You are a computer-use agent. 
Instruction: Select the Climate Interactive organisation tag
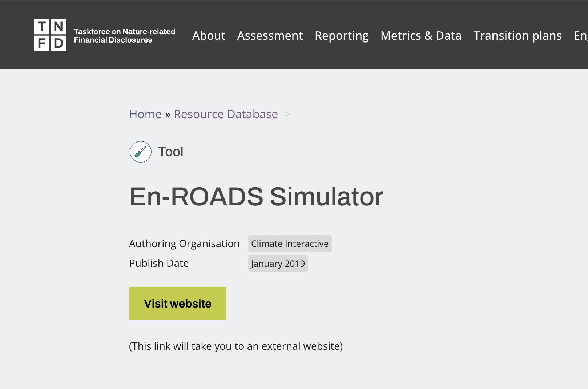(290, 244)
